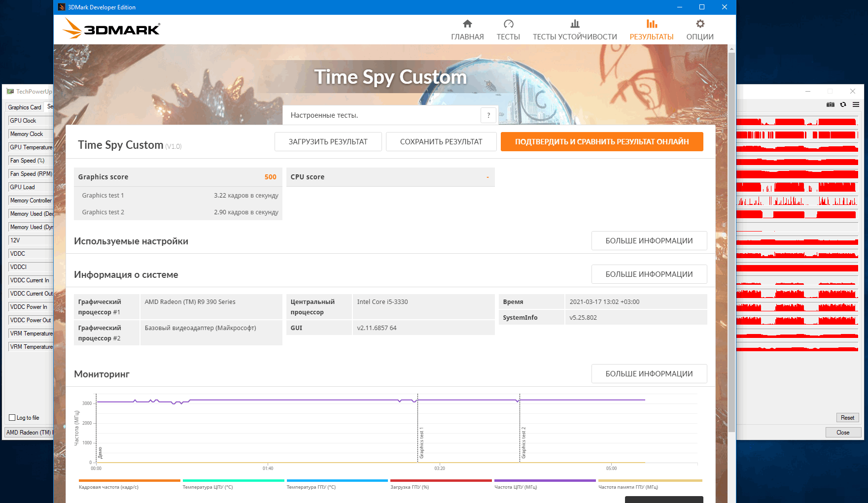The height and width of the screenshot is (503, 868).
Task: Open the question mark help for Настроенные тесты
Action: point(488,115)
